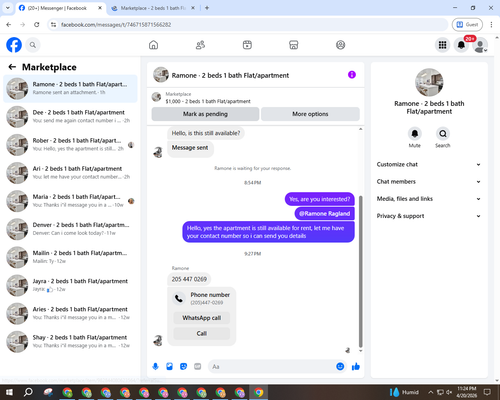Open the $1,000 Marketplace listing link
The height and width of the screenshot is (400, 500).
[208, 101]
